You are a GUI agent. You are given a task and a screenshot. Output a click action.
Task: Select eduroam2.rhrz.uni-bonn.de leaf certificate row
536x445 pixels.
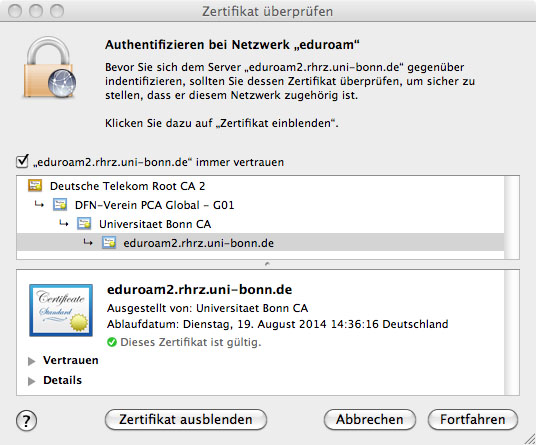(x=260, y=243)
